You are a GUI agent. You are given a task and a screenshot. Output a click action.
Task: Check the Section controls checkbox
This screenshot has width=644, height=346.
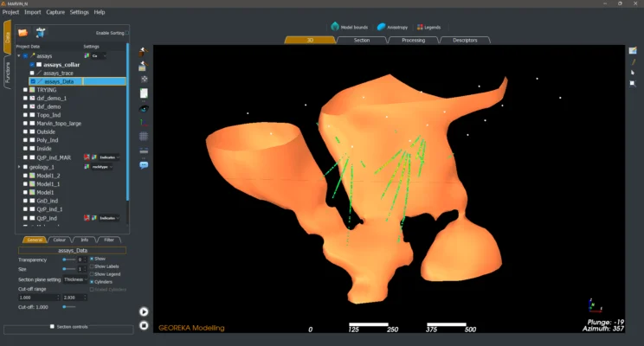(x=50, y=327)
